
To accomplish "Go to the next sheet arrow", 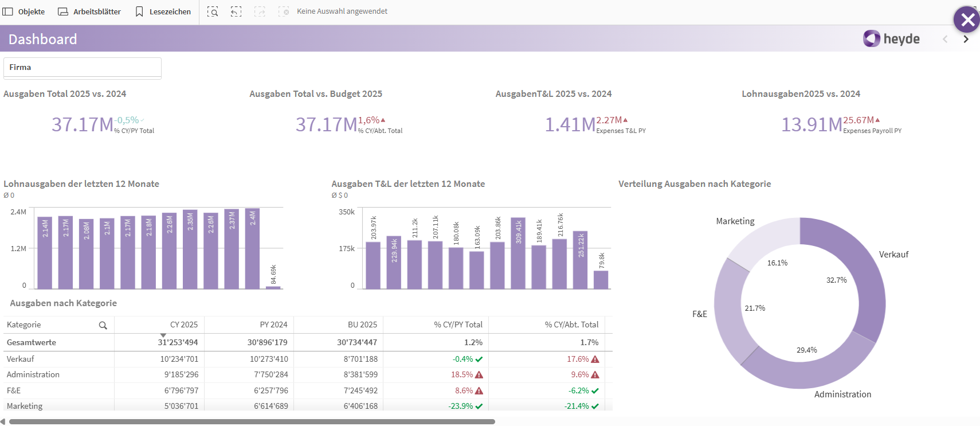I will pyautogui.click(x=966, y=39).
